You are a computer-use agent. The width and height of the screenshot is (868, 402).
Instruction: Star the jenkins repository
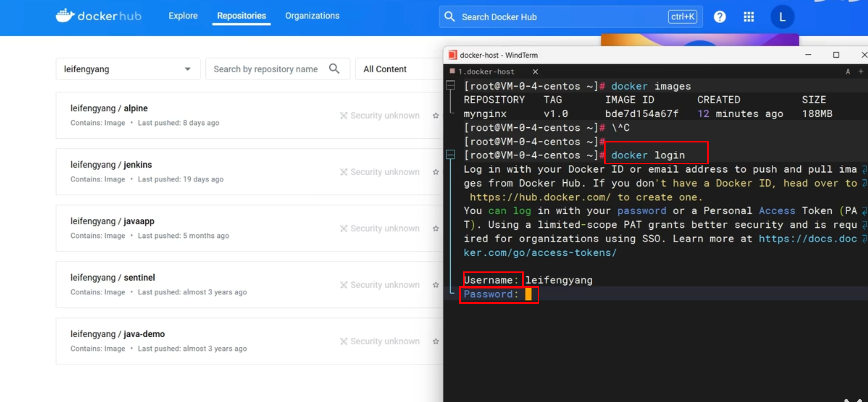coord(435,172)
